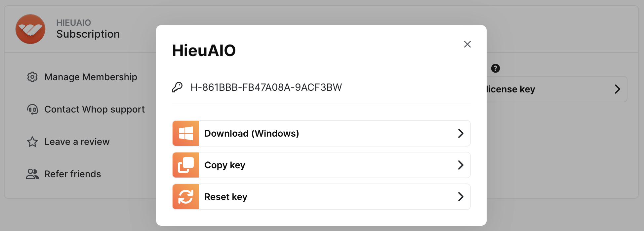Click the orange copy icon
644x231 pixels.
[186, 165]
